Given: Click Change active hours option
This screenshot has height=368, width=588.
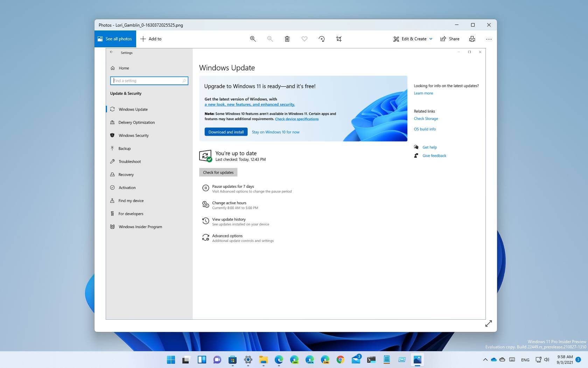Looking at the screenshot, I should (x=230, y=205).
